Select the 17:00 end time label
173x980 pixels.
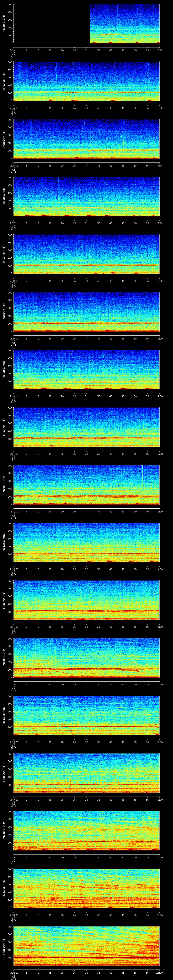click(159, 742)
